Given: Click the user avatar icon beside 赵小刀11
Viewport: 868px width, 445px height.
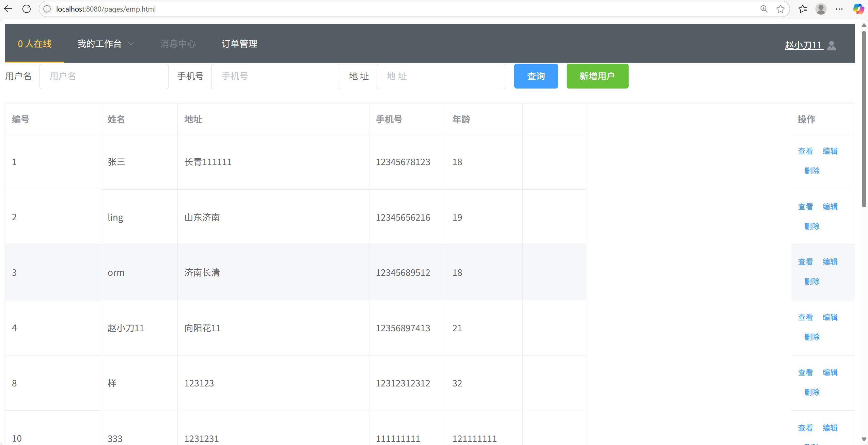Looking at the screenshot, I should click(832, 45).
